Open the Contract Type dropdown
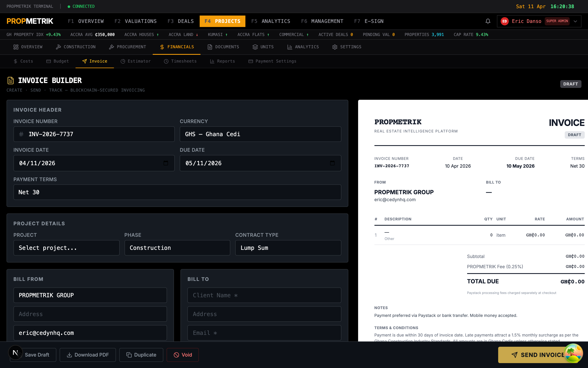 288,248
